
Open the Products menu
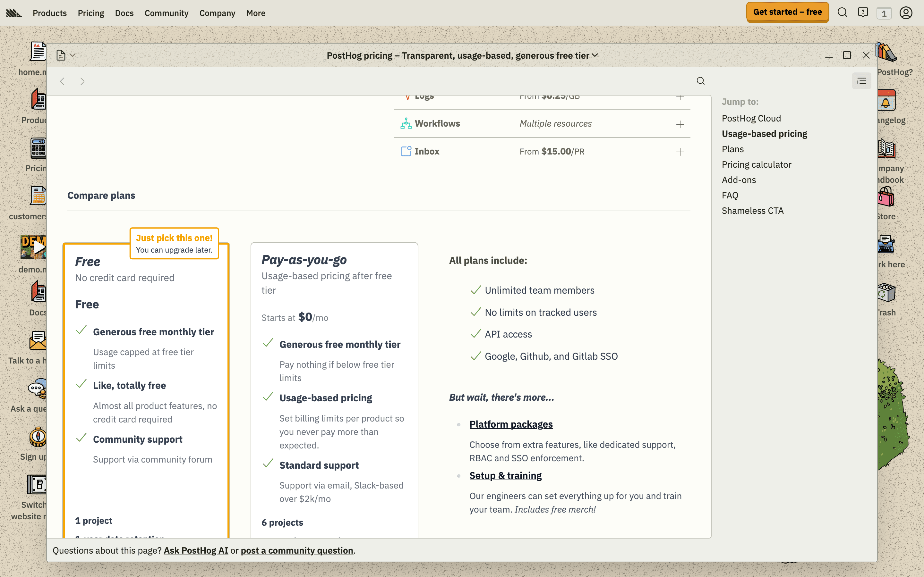[50, 13]
